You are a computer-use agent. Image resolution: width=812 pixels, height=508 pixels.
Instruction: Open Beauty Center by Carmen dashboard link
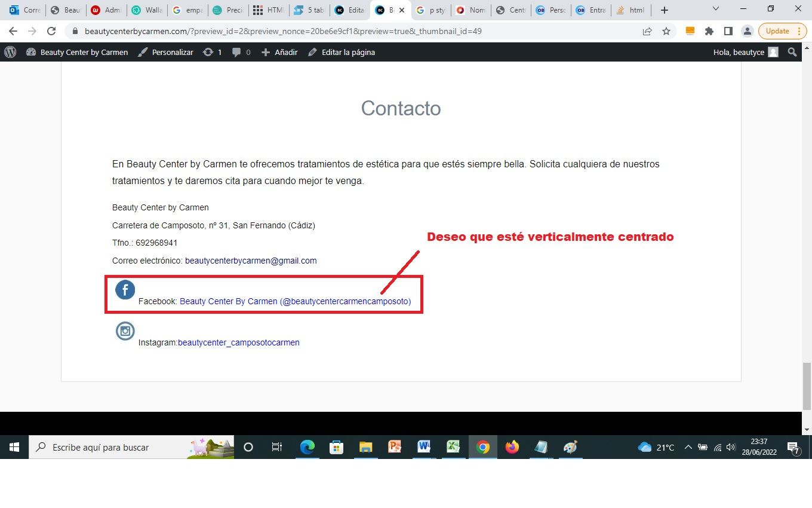(x=77, y=52)
